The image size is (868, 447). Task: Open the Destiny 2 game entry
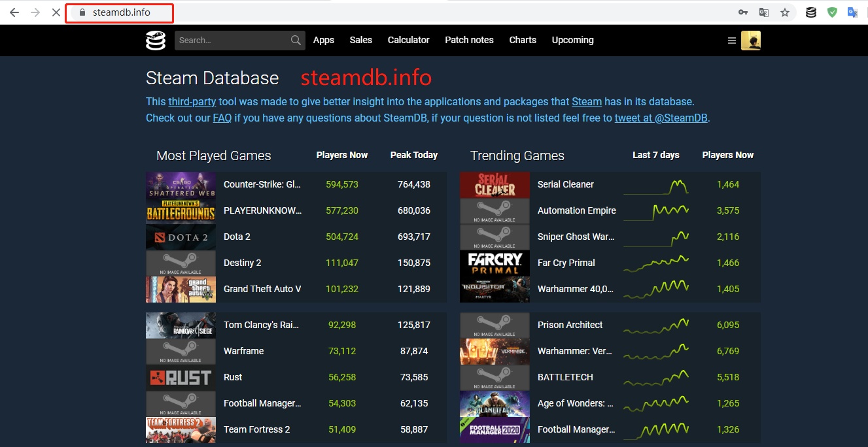click(x=242, y=263)
